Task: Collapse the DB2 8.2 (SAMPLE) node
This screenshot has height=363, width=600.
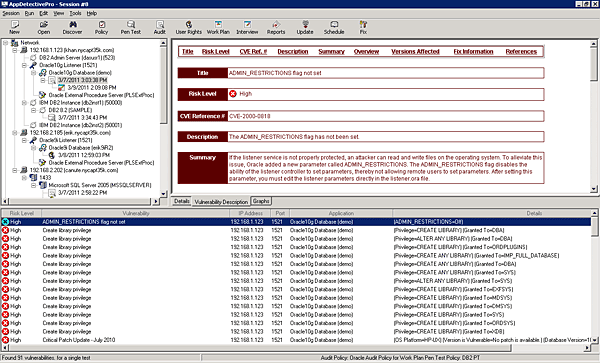Action: point(34,110)
